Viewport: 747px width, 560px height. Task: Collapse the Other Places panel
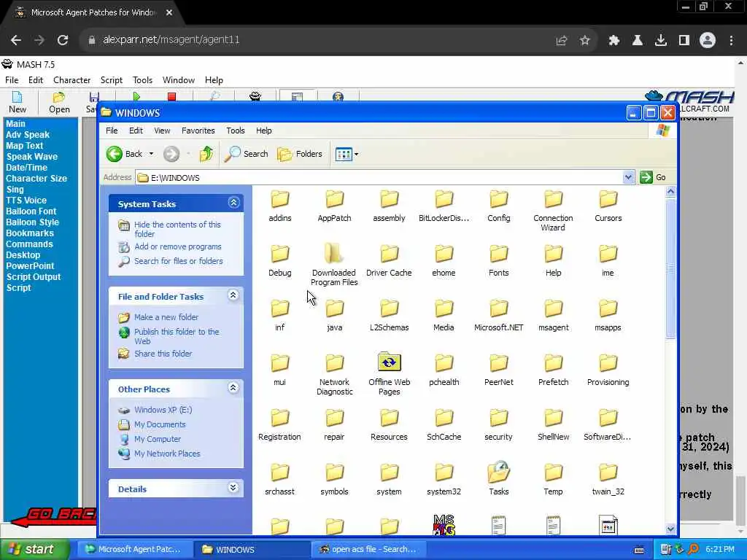click(x=233, y=388)
